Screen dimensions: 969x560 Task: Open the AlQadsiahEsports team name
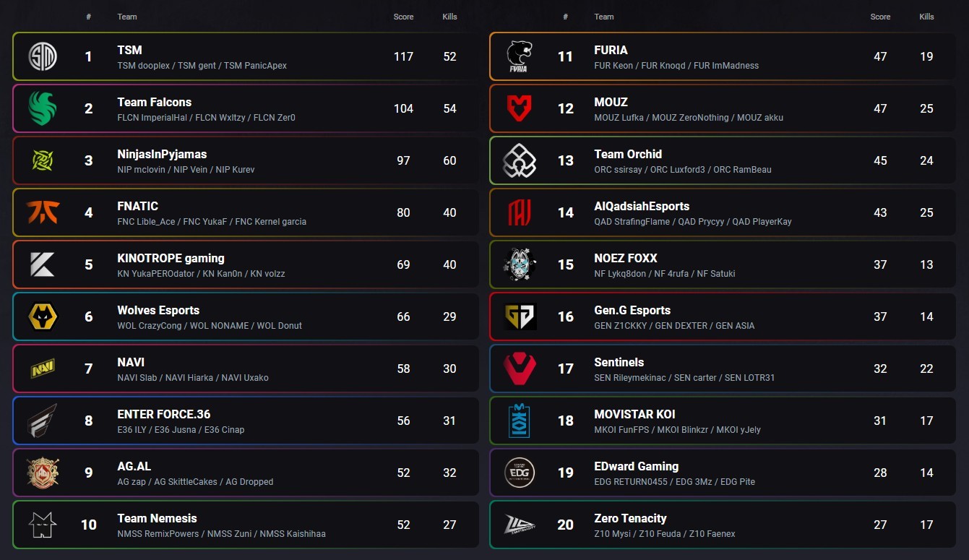coord(642,206)
